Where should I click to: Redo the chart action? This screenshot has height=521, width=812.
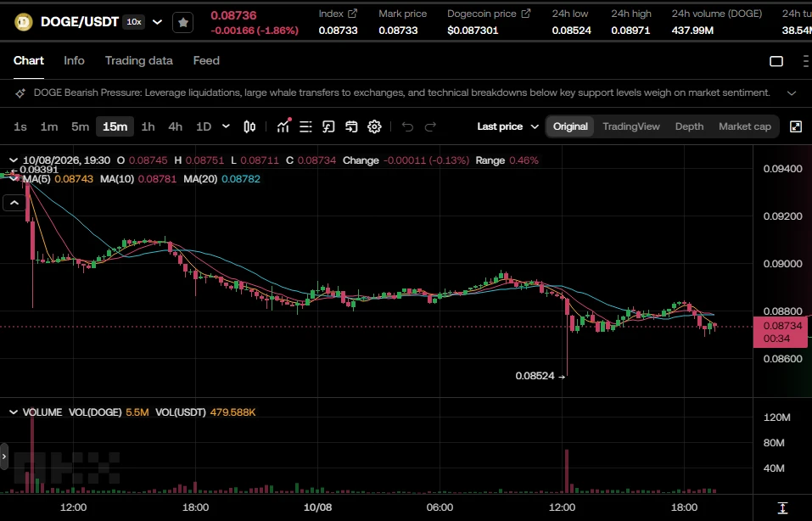[430, 127]
